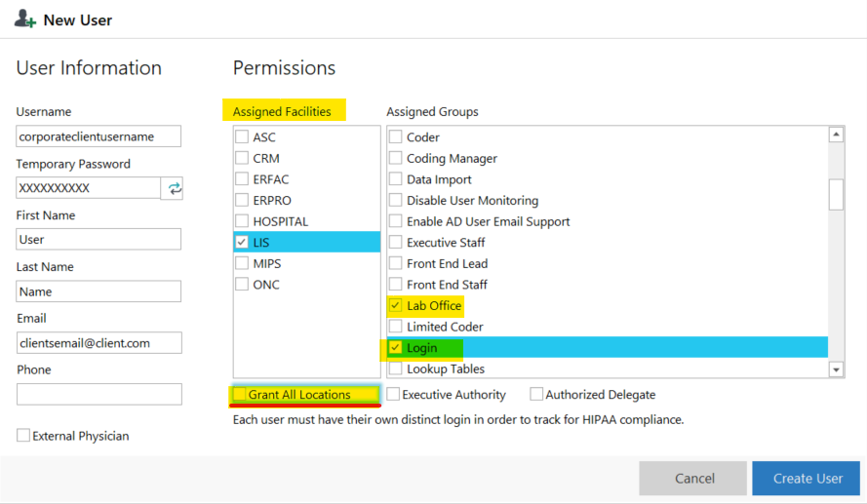Uncheck the Lab Office group
867x504 pixels.
[396, 306]
